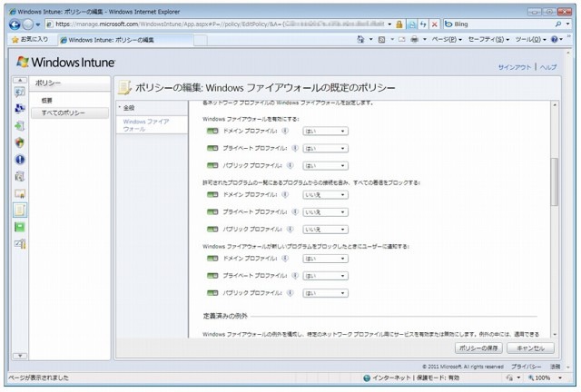Viewport: 581px width, 392px height.
Task: Open the ページ(P) menu
Action: coord(447,39)
